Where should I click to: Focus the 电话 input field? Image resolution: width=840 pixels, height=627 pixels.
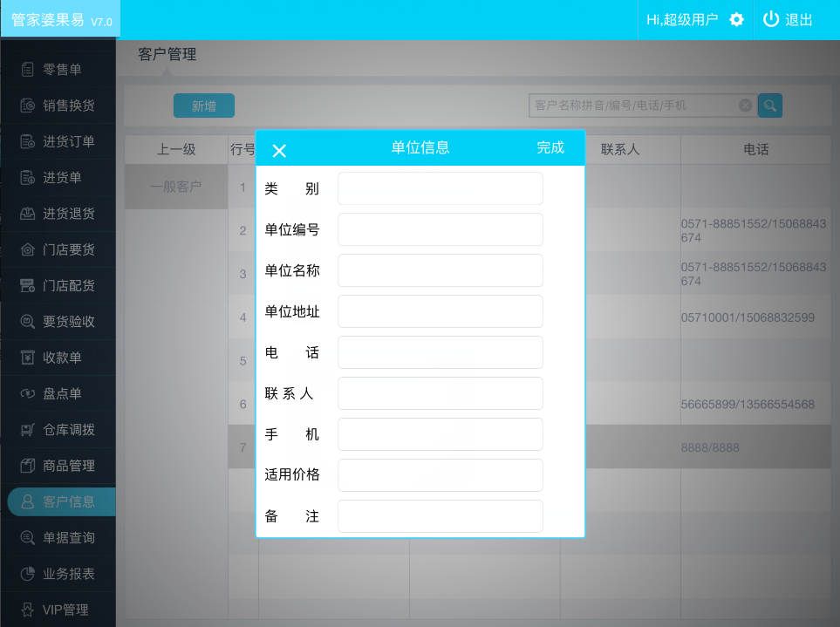(440, 352)
